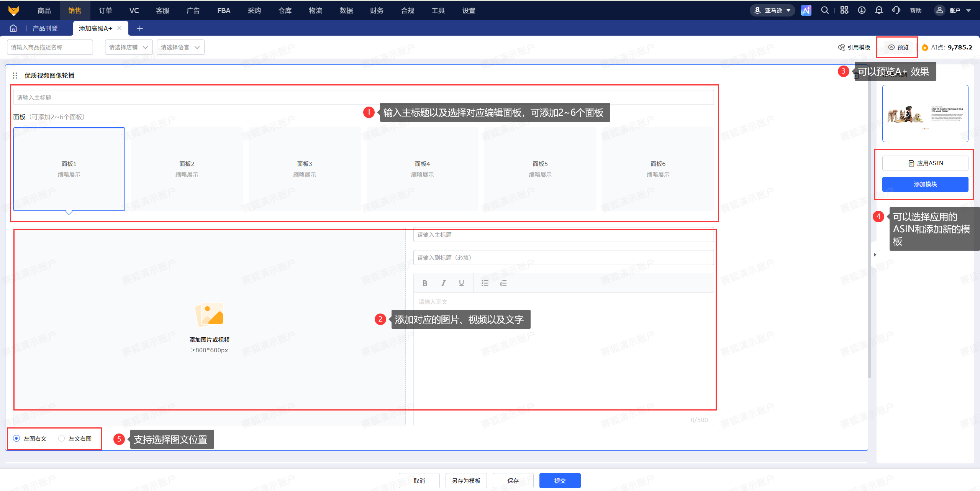The height and width of the screenshot is (491, 980).
Task: Click 引用模板 button
Action: (x=854, y=47)
